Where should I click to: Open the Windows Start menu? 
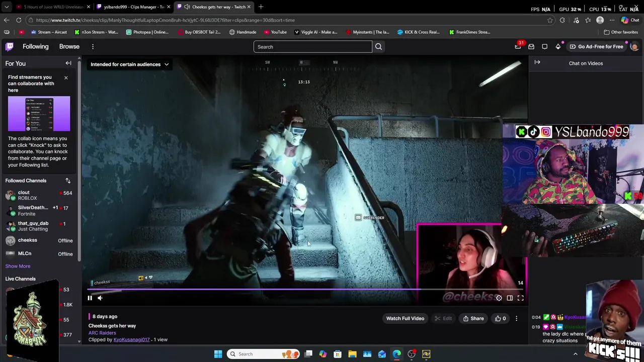pos(218,354)
